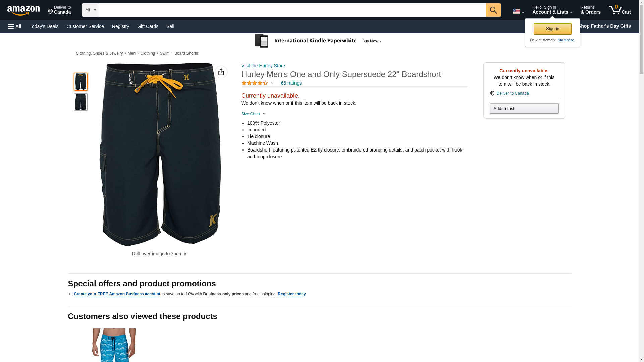Image resolution: width=644 pixels, height=362 pixels.
Task: Click the yellow Sign in button
Action: [552, 29]
